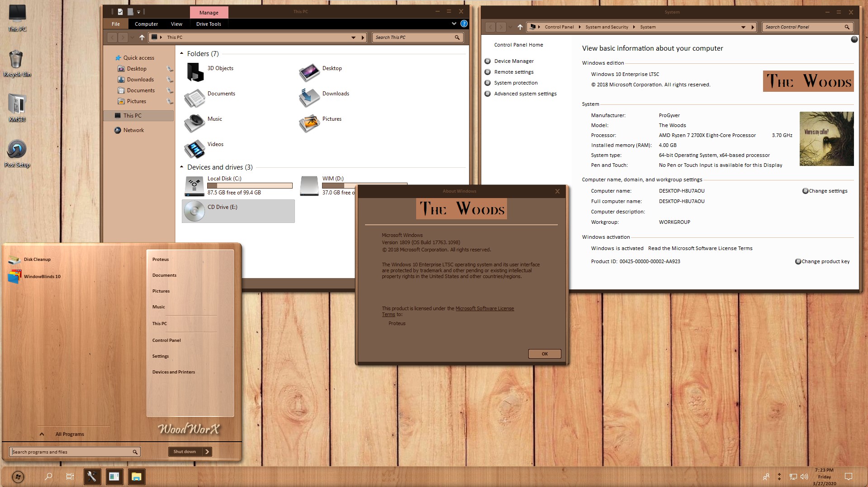
Task: Select Network in Explorer navigation pane
Action: [x=133, y=130]
